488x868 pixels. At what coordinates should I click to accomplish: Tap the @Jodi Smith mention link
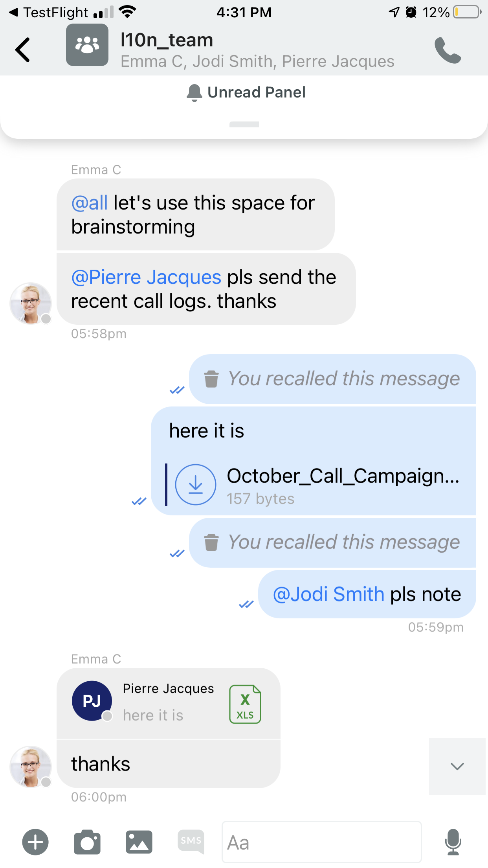pos(328,594)
